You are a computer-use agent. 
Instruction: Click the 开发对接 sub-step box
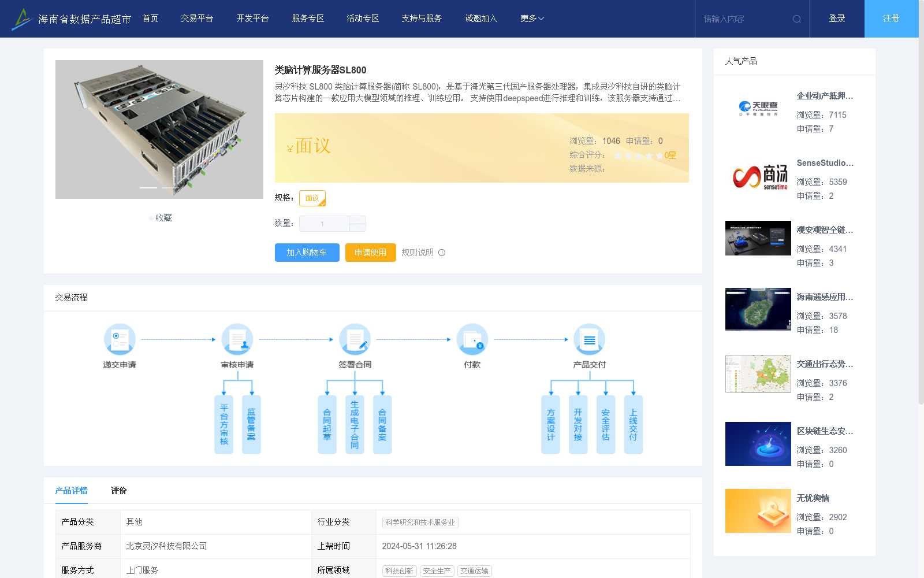[x=578, y=424]
